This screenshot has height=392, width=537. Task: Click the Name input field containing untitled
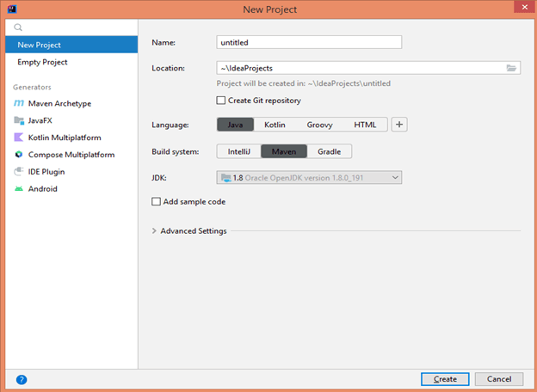click(309, 42)
